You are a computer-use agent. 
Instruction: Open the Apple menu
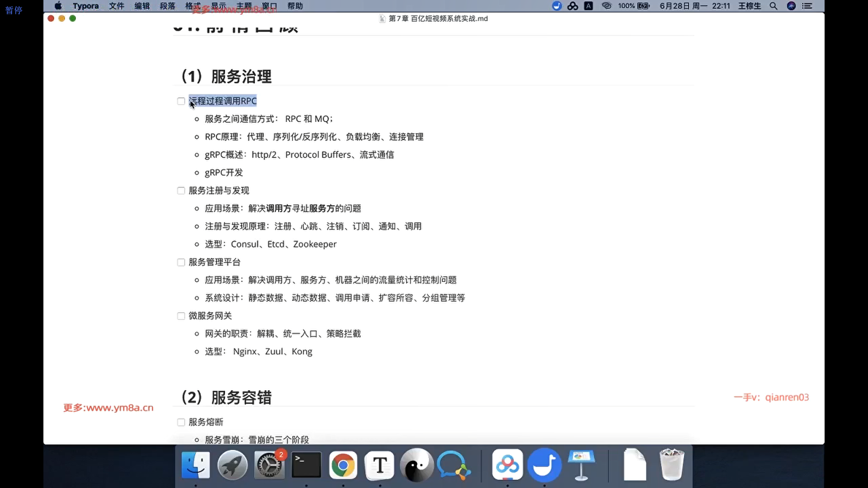(x=58, y=6)
